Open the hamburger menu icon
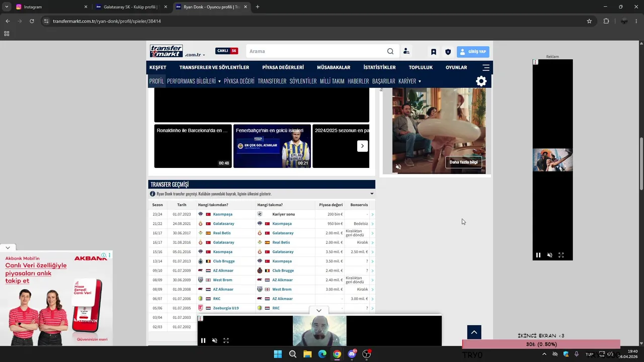The image size is (644, 362). 486,67
